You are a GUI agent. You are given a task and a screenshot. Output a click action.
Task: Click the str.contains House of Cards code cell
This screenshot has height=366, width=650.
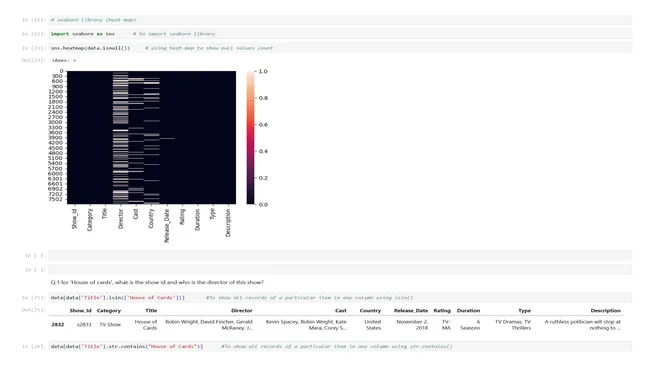pyautogui.click(x=340, y=347)
